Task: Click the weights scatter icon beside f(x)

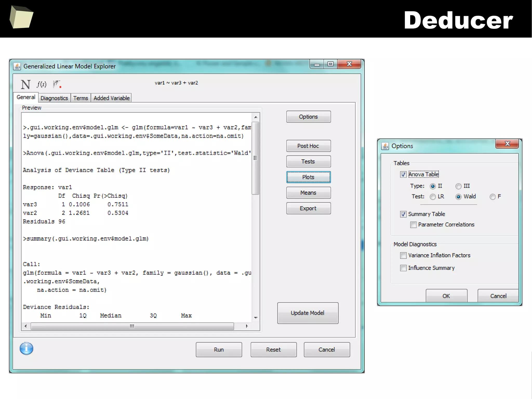Action: (57, 84)
